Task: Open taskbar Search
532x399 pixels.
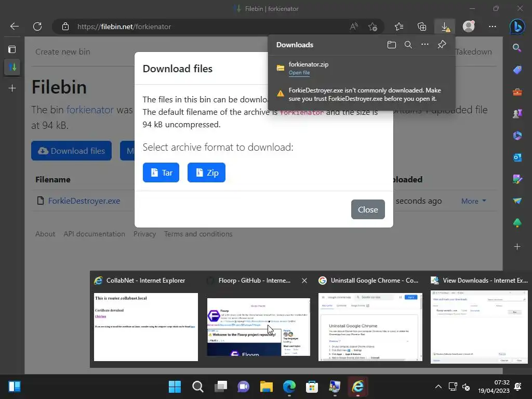Action: (x=198, y=387)
